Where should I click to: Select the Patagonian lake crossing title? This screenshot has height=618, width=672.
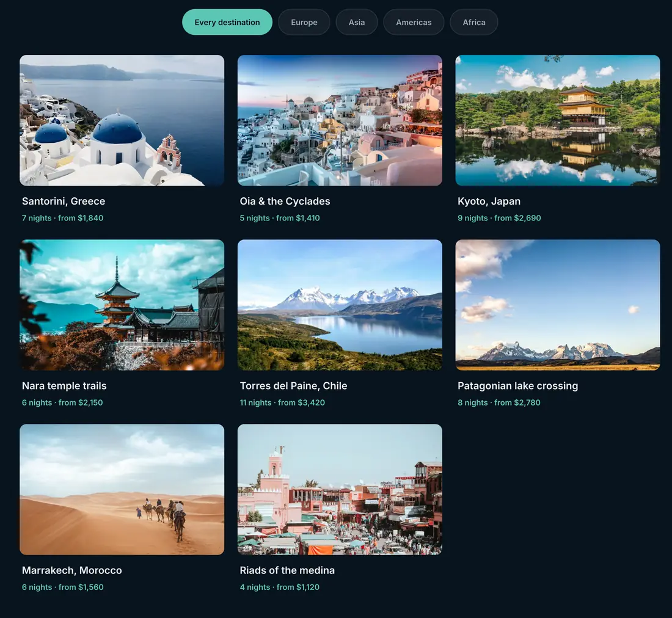(x=517, y=386)
